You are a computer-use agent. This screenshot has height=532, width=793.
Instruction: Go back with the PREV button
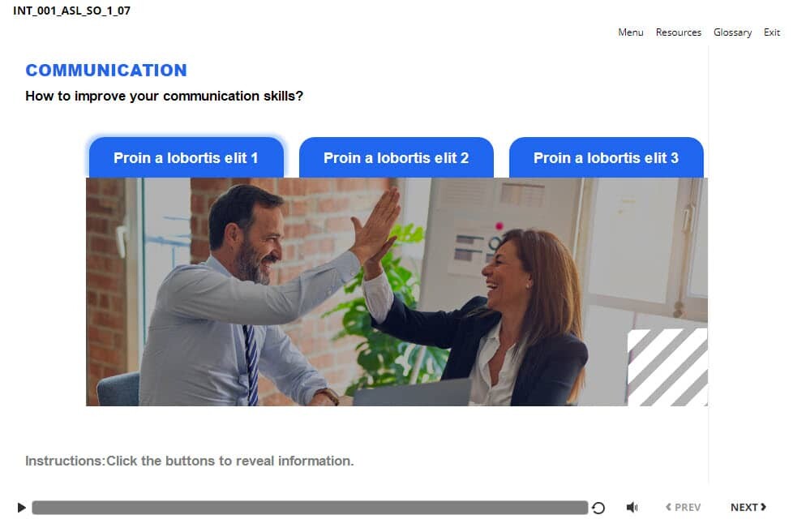[684, 507]
